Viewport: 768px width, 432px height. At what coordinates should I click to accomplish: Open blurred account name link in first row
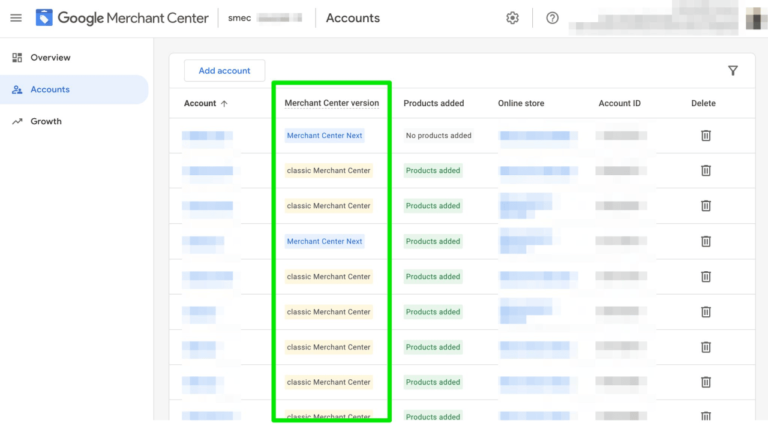coord(207,136)
